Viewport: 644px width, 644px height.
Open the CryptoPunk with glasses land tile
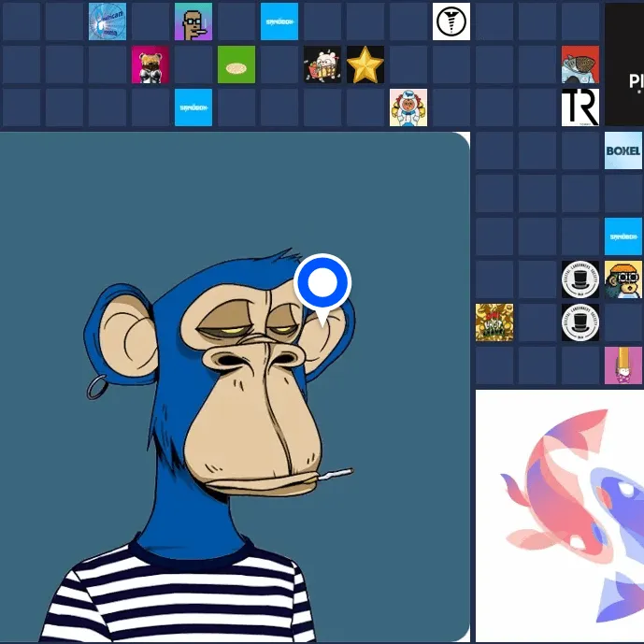pyautogui.click(x=193, y=21)
